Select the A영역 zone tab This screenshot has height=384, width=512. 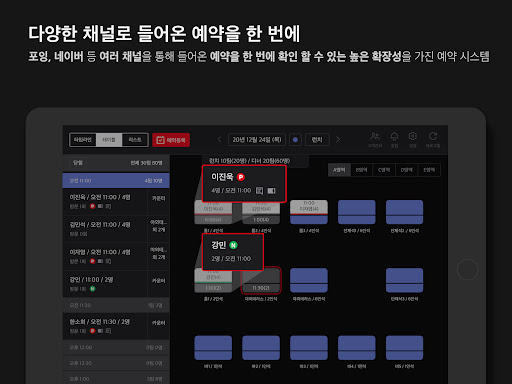pos(339,170)
